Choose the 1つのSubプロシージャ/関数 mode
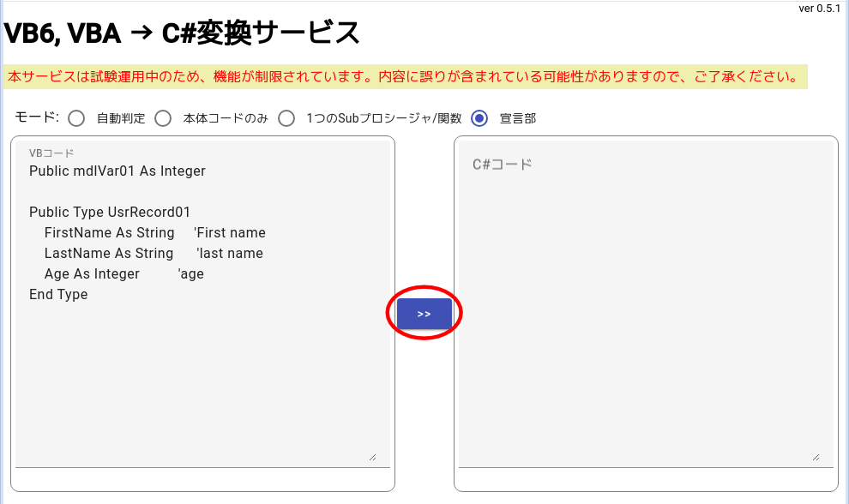 click(286, 118)
